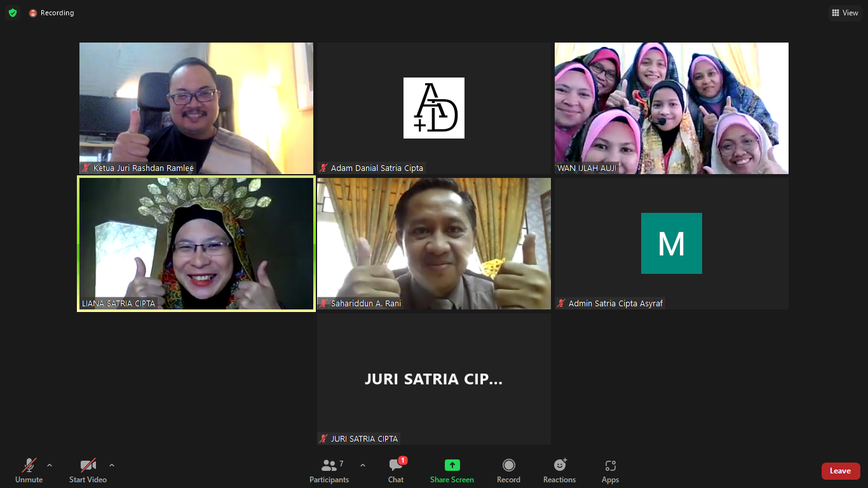Open the View layout menu
This screenshot has height=488, width=868.
click(844, 13)
